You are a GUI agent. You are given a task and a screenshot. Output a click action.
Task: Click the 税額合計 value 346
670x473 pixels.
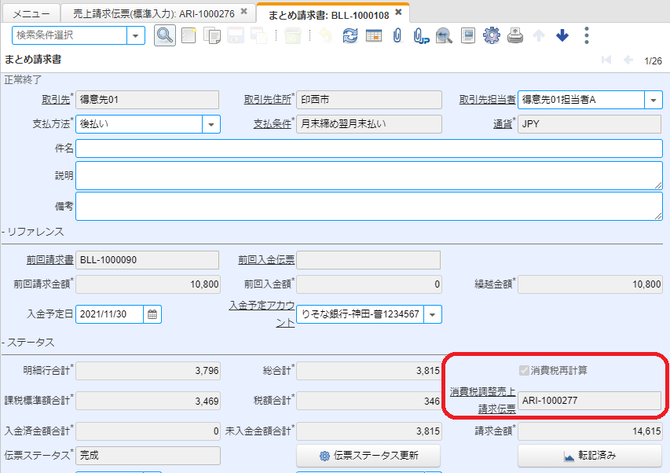369,401
